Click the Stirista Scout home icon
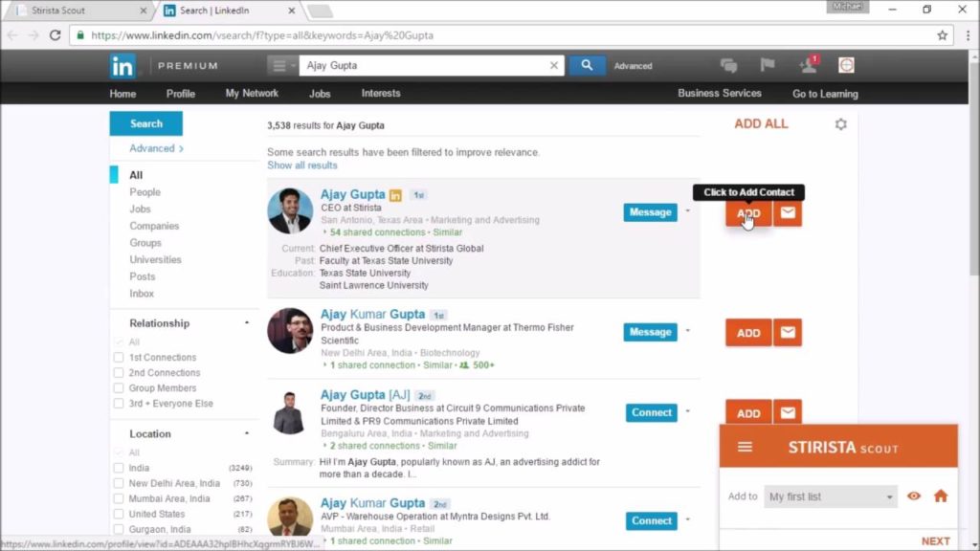 [941, 496]
